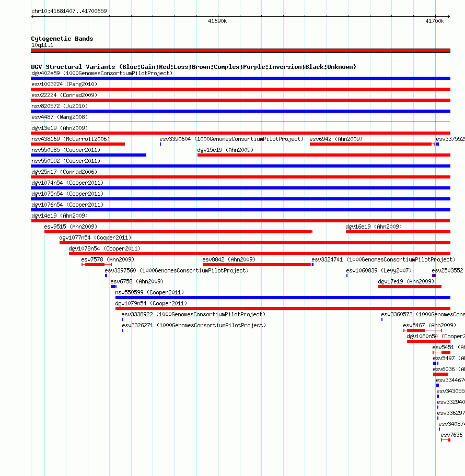Click the red nsv438169 loss bar

78,144
